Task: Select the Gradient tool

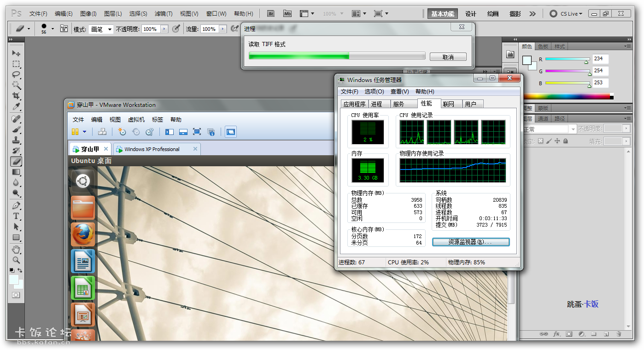Action: point(16,172)
